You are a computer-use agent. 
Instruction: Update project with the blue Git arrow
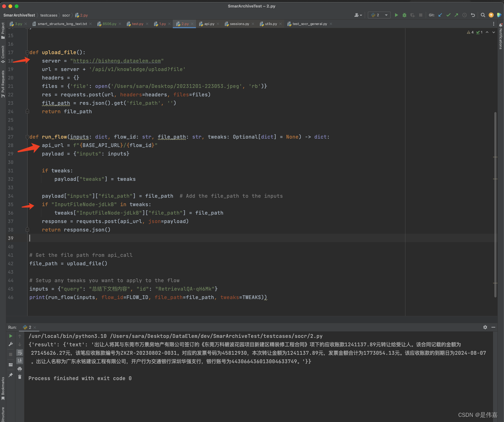tap(440, 15)
